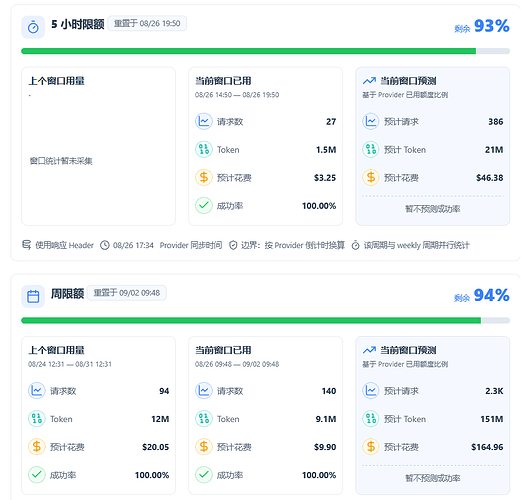Click the $20.05 previous window cost
This screenshot has height=500, width=521.
[155, 447]
